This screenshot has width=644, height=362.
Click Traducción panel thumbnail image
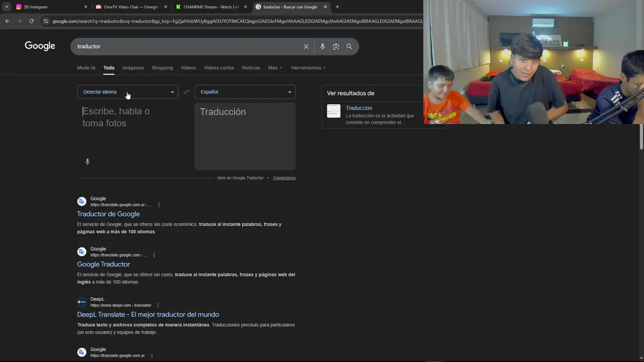point(334,111)
